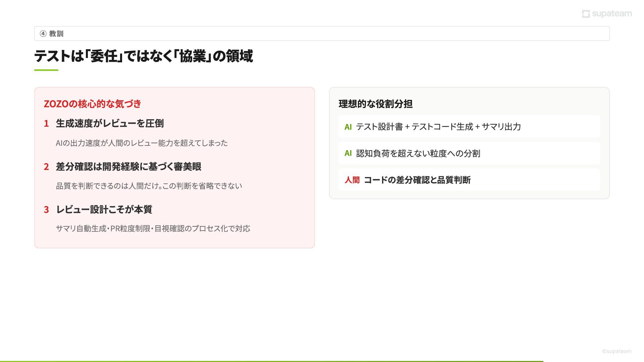The height and width of the screenshot is (362, 644).
Task: Click the supateam brand name text
Action: 612,14
